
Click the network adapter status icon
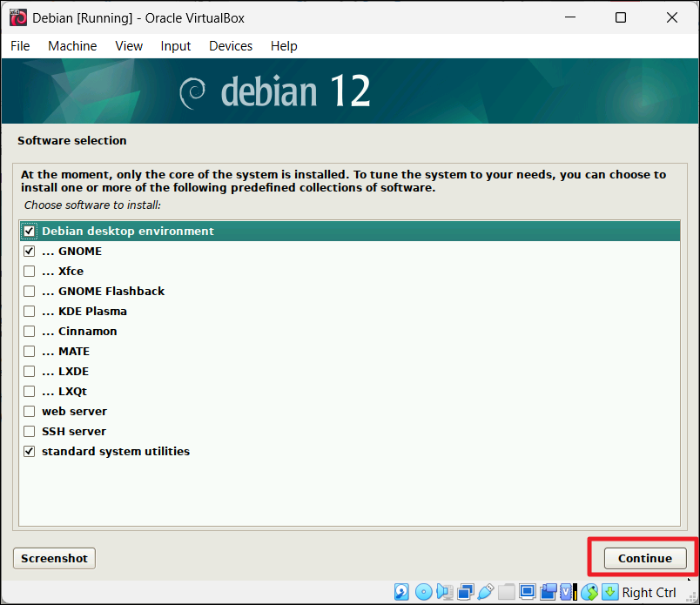click(465, 592)
